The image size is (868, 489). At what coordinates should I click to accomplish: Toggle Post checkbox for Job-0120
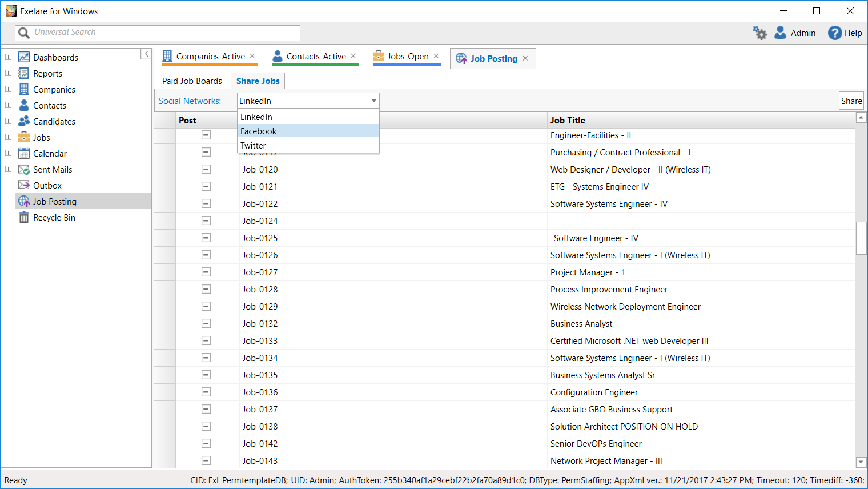pos(206,169)
